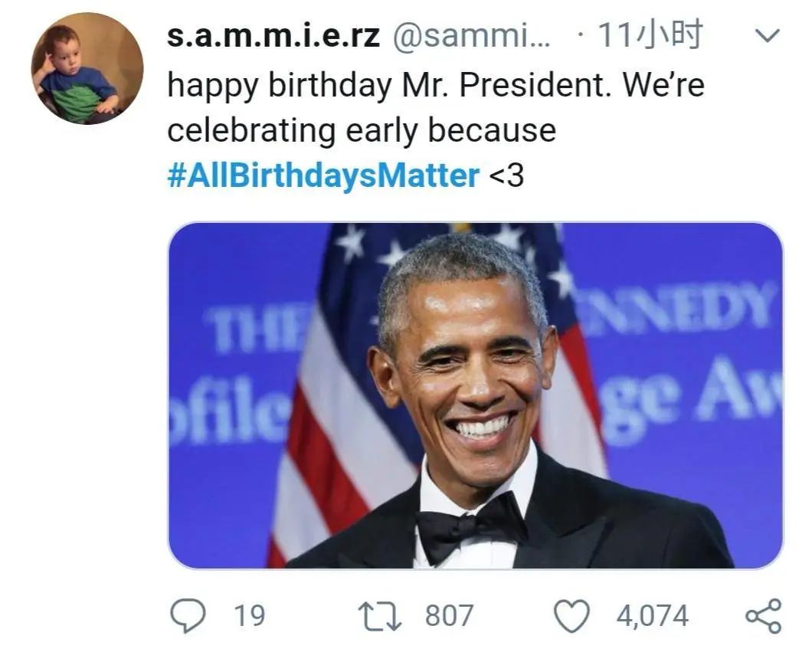Like the tweet with the heart icon
812x649 pixels.
point(571,616)
